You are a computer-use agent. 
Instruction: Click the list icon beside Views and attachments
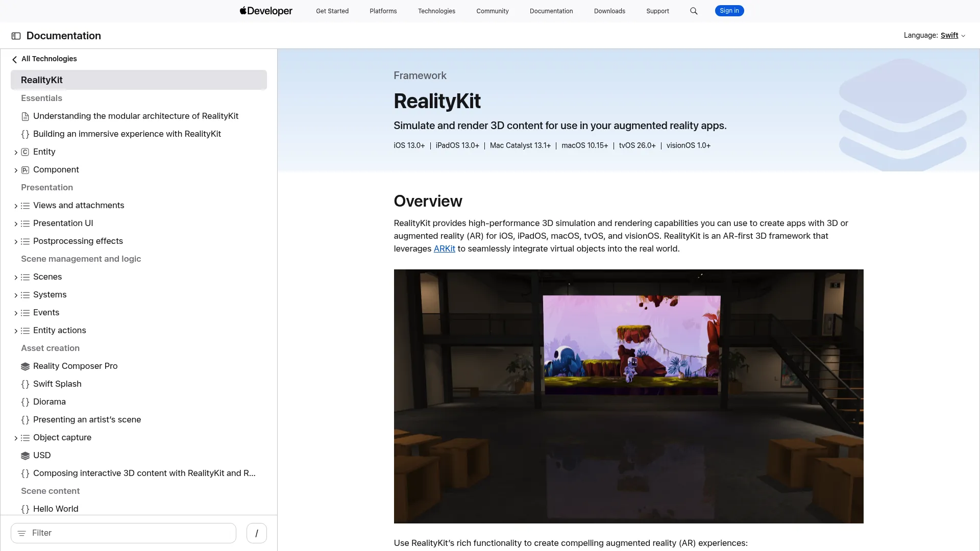25,206
